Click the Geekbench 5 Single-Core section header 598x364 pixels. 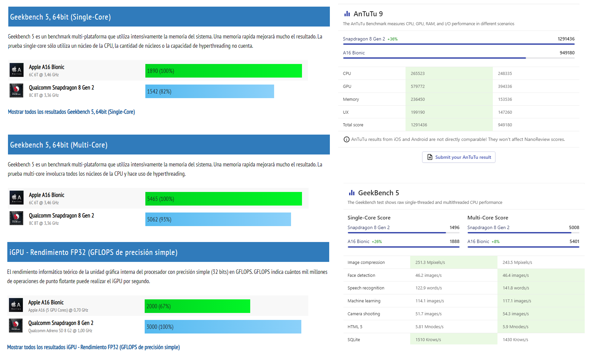[x=169, y=17]
